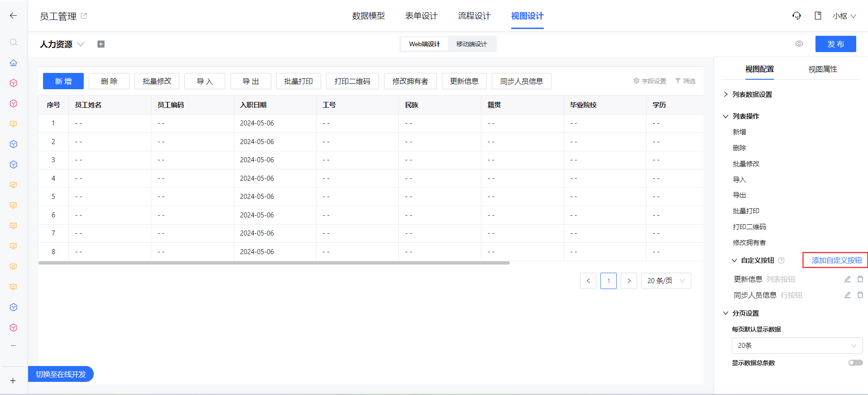Click the plus icon at the sidebar bottom
This screenshot has width=868, height=395.
click(13, 381)
